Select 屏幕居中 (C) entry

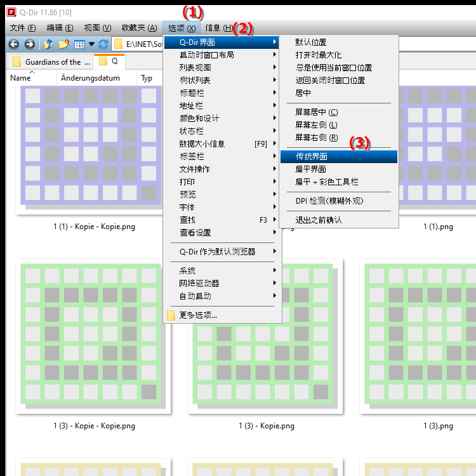coord(339,112)
